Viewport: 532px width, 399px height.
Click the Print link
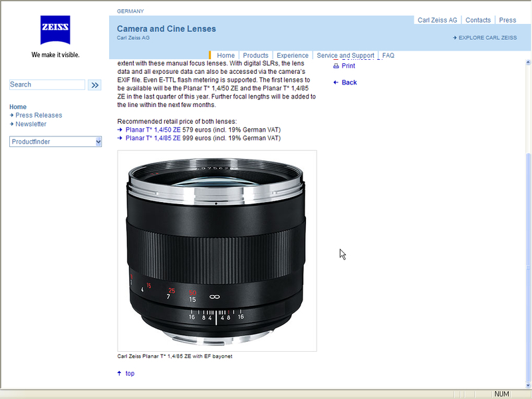(348, 66)
